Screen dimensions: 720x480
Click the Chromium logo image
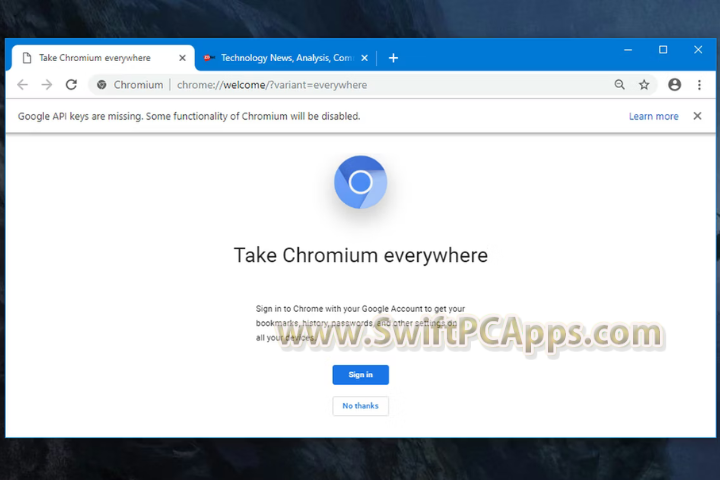pos(360,182)
